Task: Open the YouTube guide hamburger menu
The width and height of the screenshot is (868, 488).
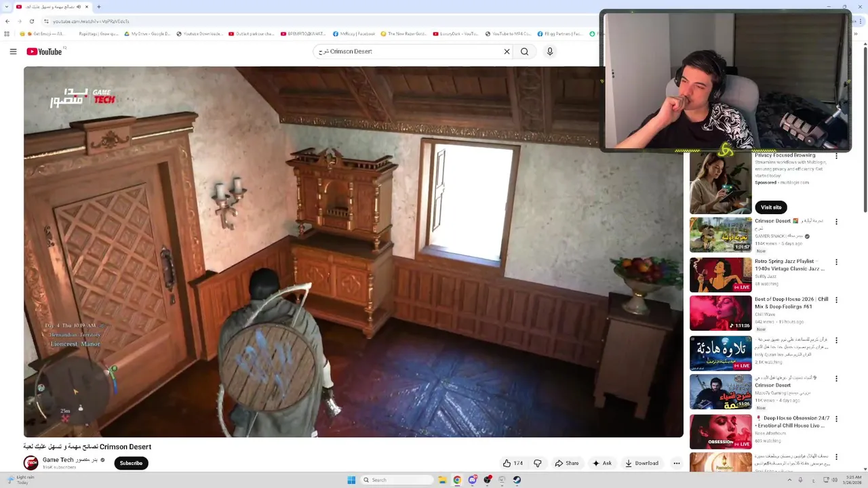Action: 13,52
